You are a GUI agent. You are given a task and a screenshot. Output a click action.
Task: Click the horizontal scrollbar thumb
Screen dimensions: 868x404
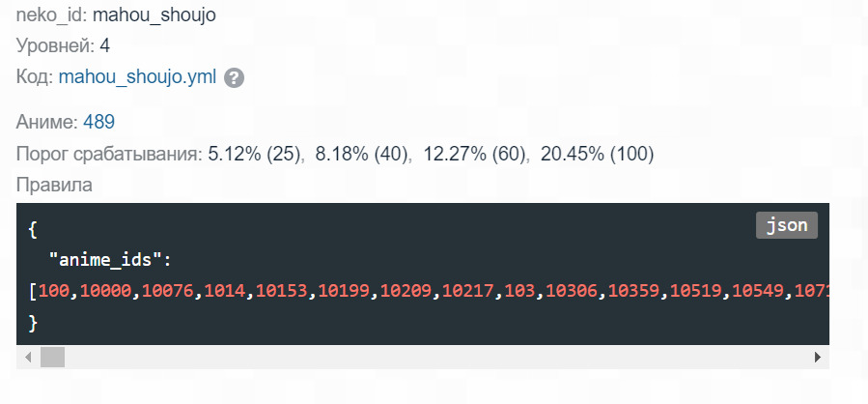pos(51,358)
